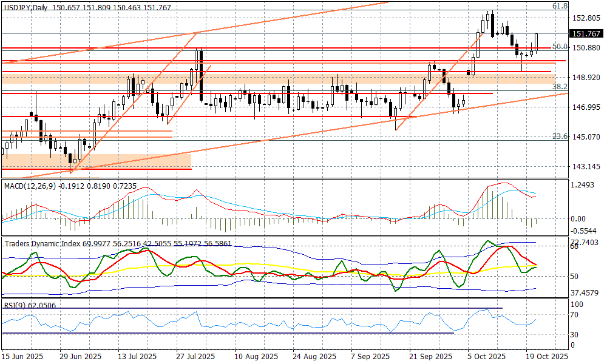Select the 7 Sep 2025 date label
Screen dimensions: 607x364
pos(367,357)
